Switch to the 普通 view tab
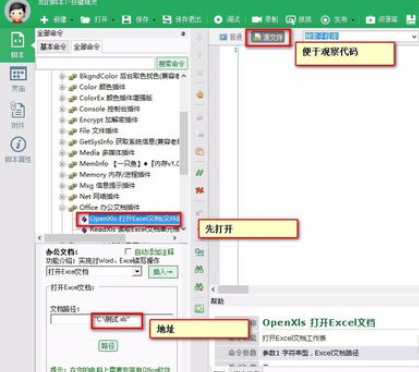The width and height of the screenshot is (419, 372). (x=231, y=37)
